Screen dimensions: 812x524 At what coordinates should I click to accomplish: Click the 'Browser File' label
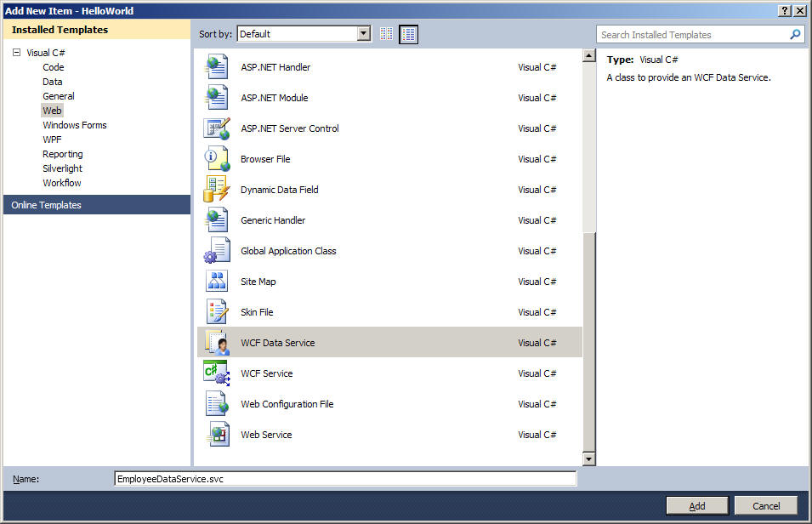(265, 158)
